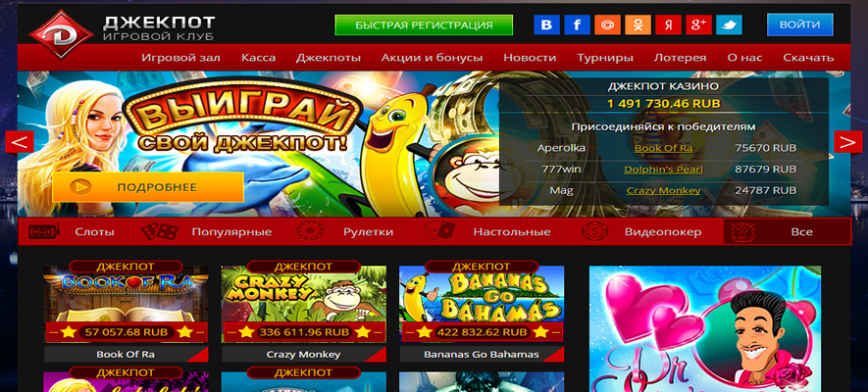Click the hearts promo banner on the right
The height and width of the screenshot is (392, 868).
[x=705, y=328]
